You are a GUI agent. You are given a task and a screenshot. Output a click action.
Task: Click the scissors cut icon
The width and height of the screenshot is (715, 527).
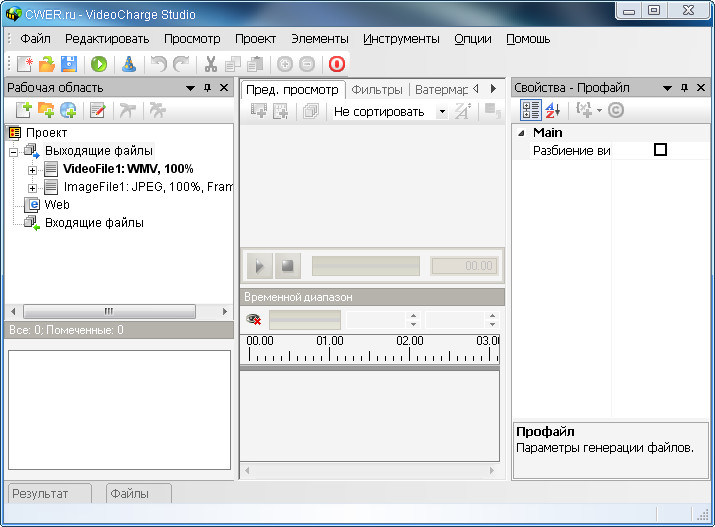click(x=211, y=64)
